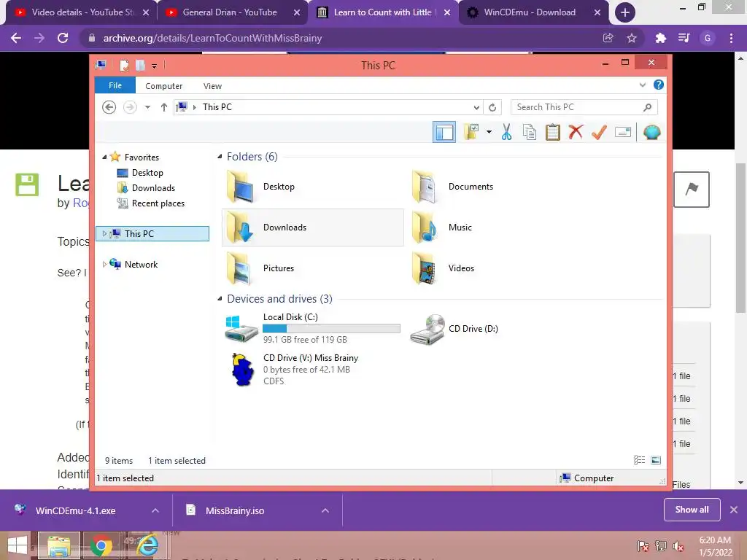The height and width of the screenshot is (560, 747).
Task: Click the red X Delete icon
Action: pyautogui.click(x=576, y=132)
